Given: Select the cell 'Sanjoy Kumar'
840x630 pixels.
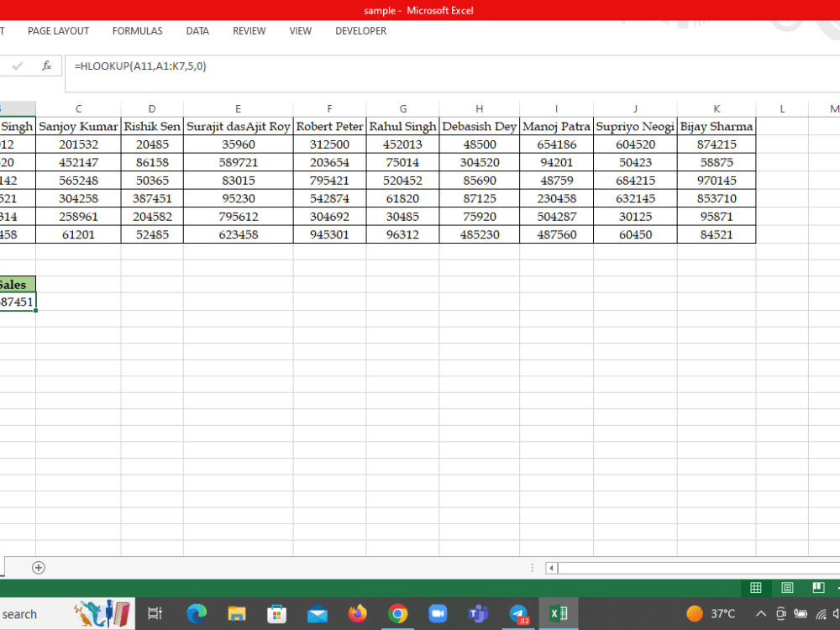Looking at the screenshot, I should pyautogui.click(x=78, y=127).
